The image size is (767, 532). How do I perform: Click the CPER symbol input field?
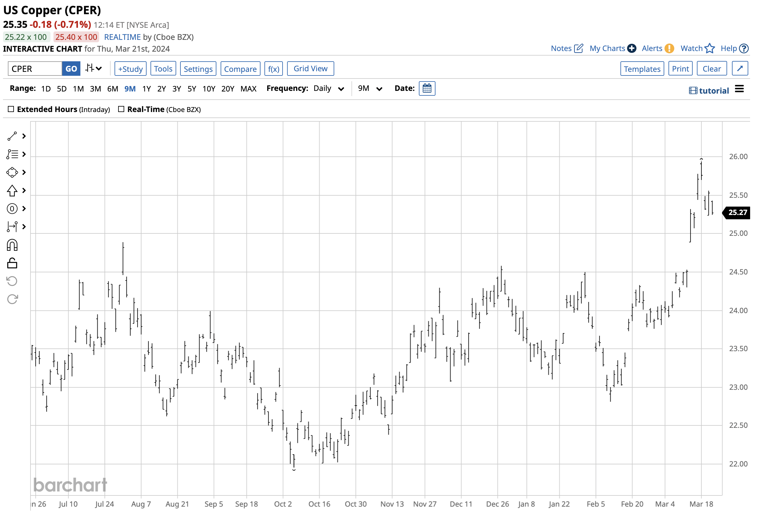[35, 69]
